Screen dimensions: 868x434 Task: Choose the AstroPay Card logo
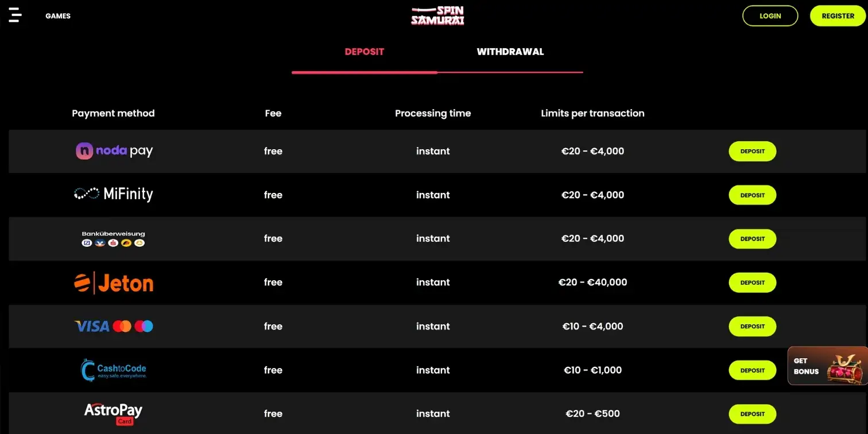coord(113,413)
